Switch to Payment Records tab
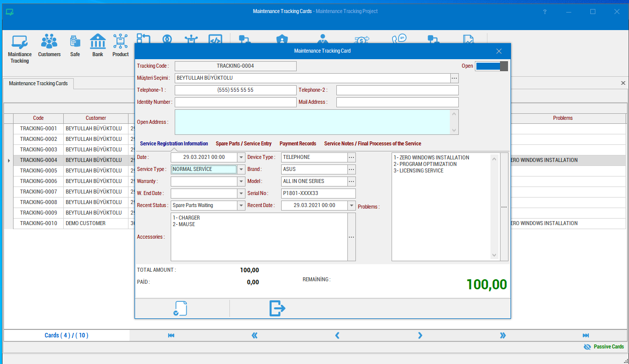The height and width of the screenshot is (364, 629). coord(298,143)
